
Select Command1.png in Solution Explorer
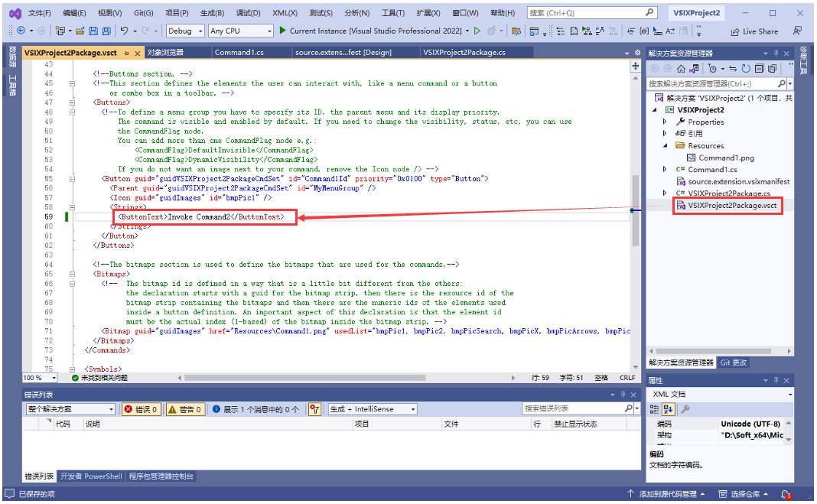click(726, 158)
